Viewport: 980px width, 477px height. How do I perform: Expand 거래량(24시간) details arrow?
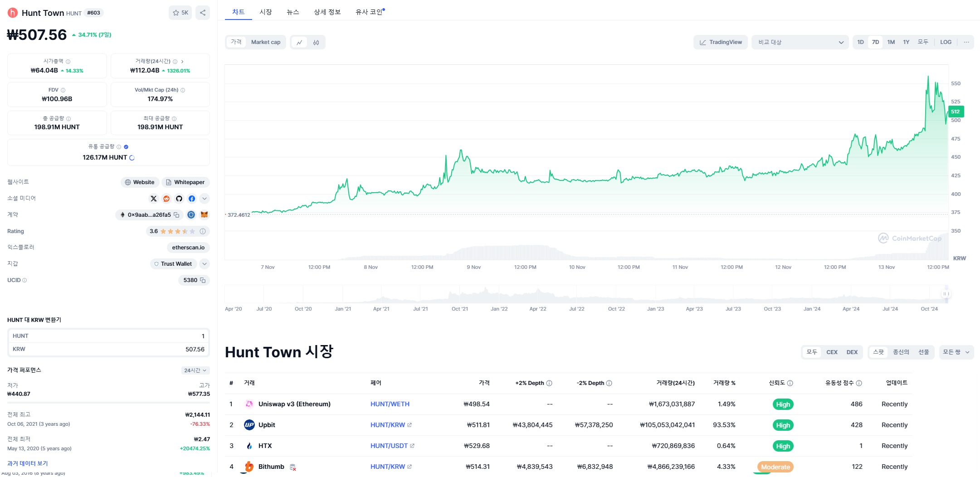[182, 61]
